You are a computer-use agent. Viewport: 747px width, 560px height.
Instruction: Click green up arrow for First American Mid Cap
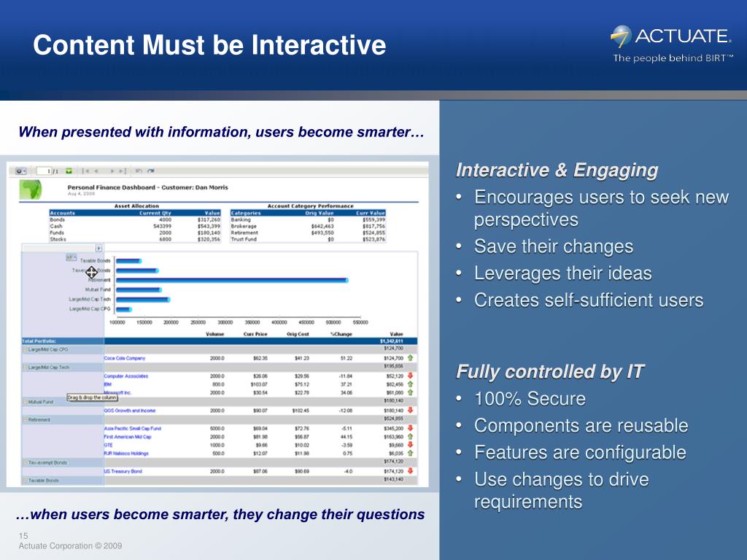coord(410,436)
